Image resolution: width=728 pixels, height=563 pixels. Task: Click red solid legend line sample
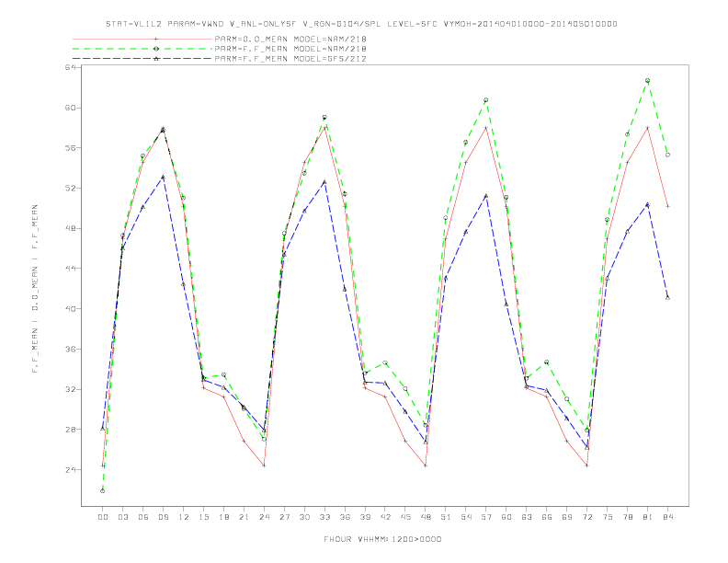[142, 39]
